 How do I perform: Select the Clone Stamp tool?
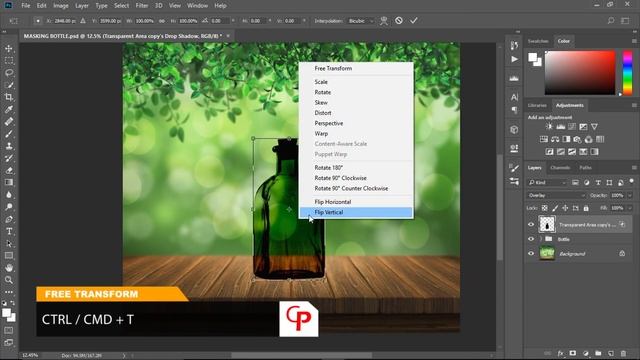point(9,146)
